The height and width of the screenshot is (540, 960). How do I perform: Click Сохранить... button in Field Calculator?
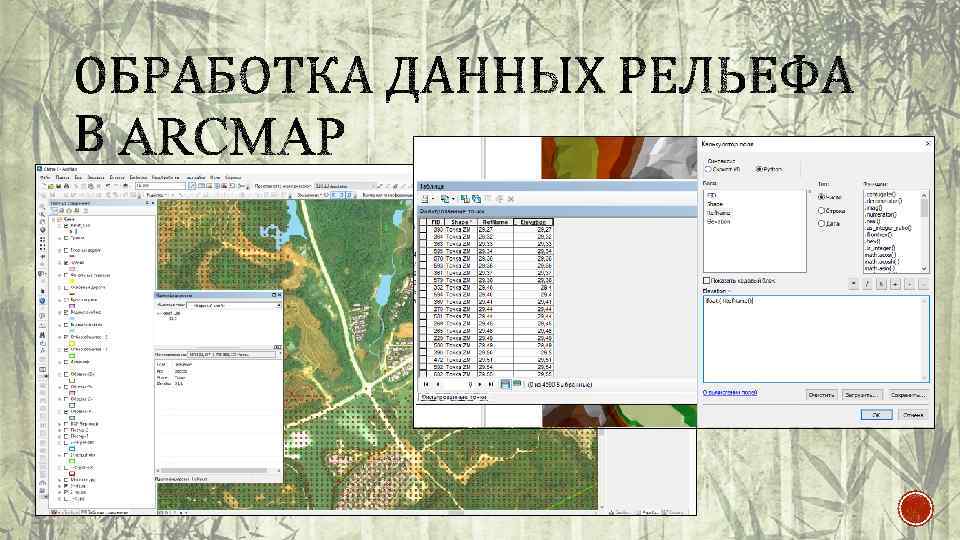[907, 395]
